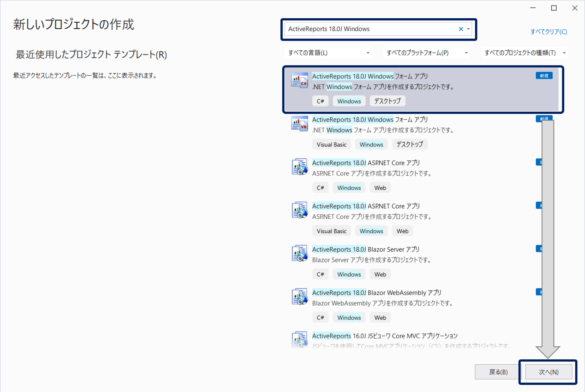Click the 次へ(N) button

pyautogui.click(x=548, y=372)
